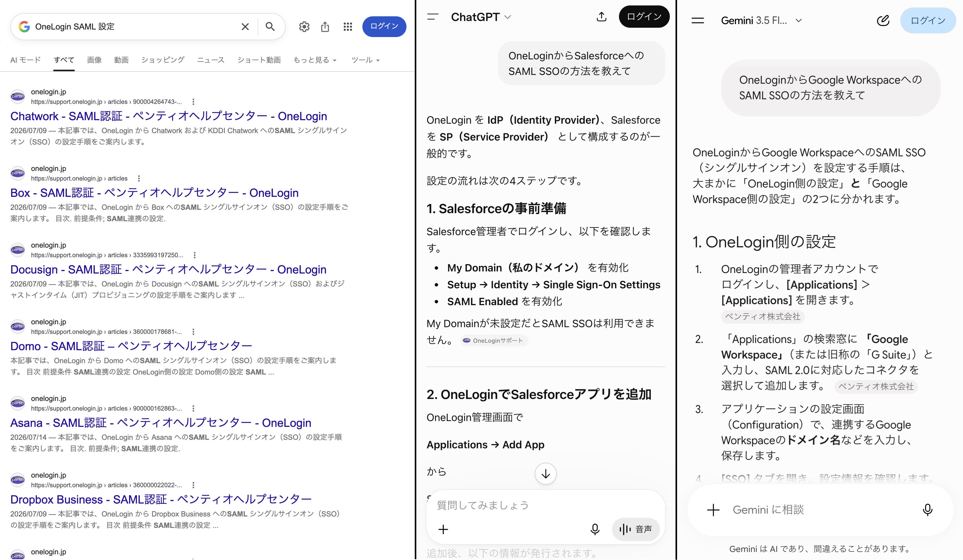The width and height of the screenshot is (963, 560).
Task: Open the Domo - SAML認証 result link
Action: point(131,346)
